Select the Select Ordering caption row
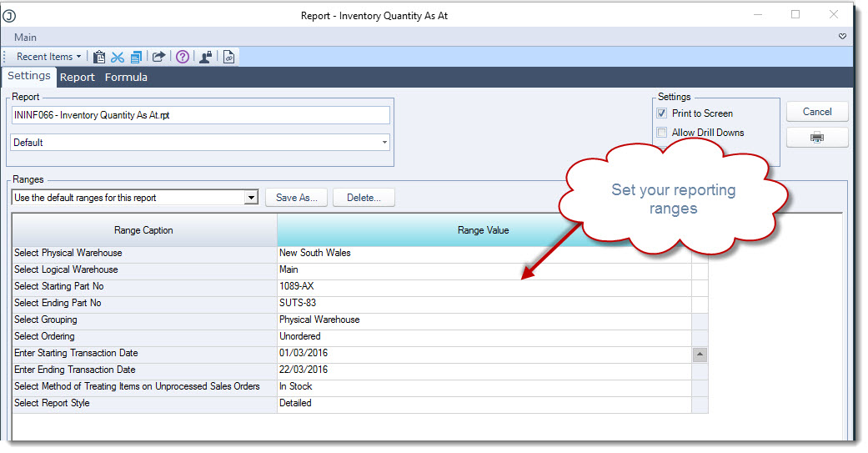This screenshot has height=453, width=868. pyautogui.click(x=144, y=336)
